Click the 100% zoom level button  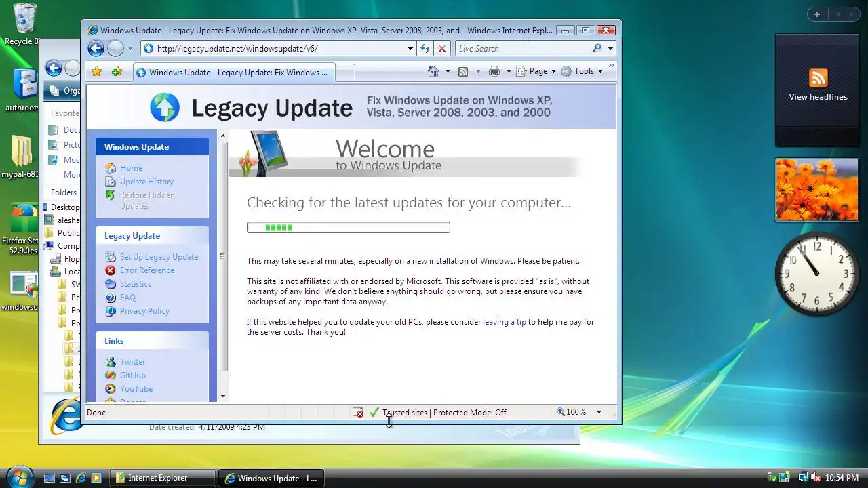click(x=572, y=412)
